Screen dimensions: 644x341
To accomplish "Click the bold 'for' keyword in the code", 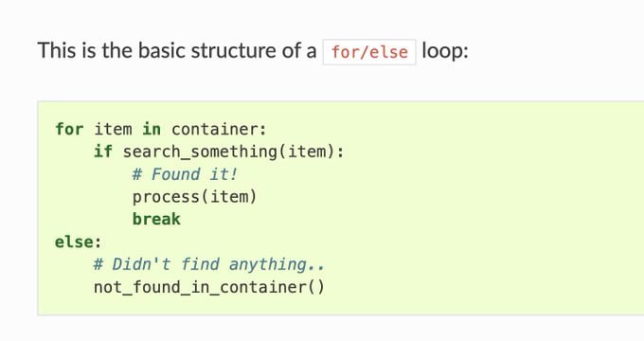I will [69, 129].
